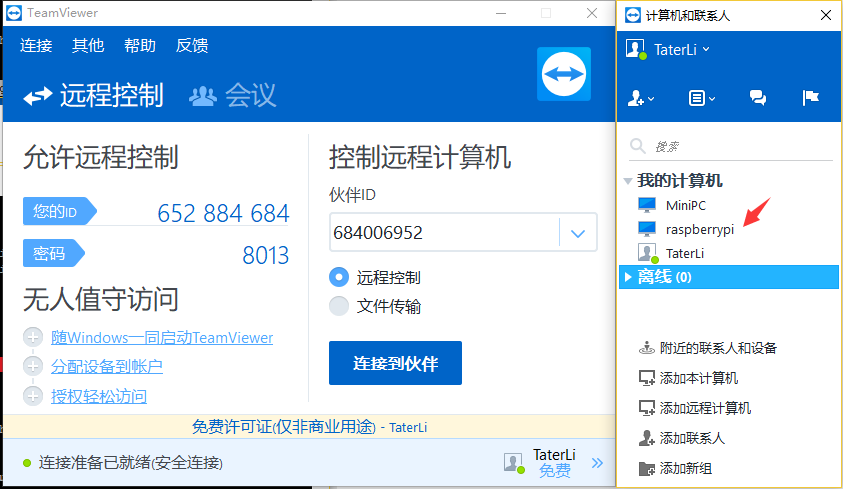Click 添加本计算机
Viewport: 843px width, 489px height.
click(698, 378)
